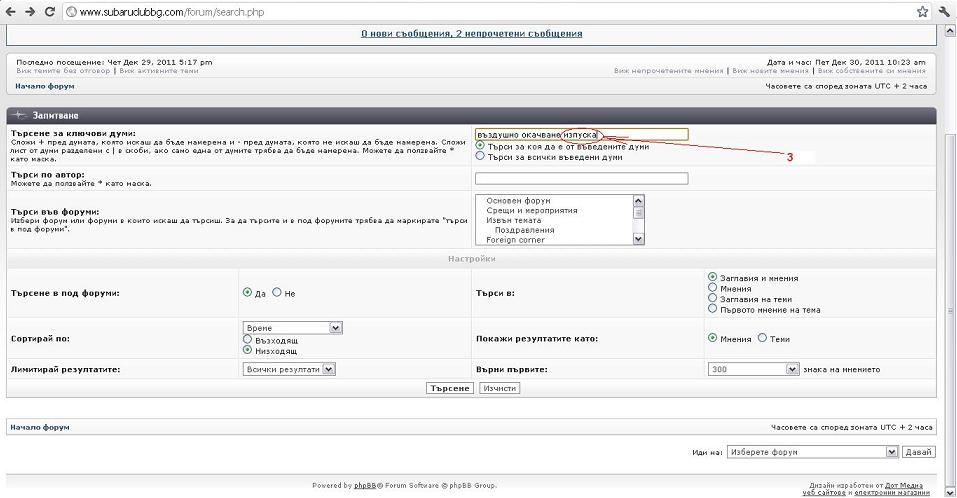
Task: Select Първото мнение на тема option
Action: point(712,309)
